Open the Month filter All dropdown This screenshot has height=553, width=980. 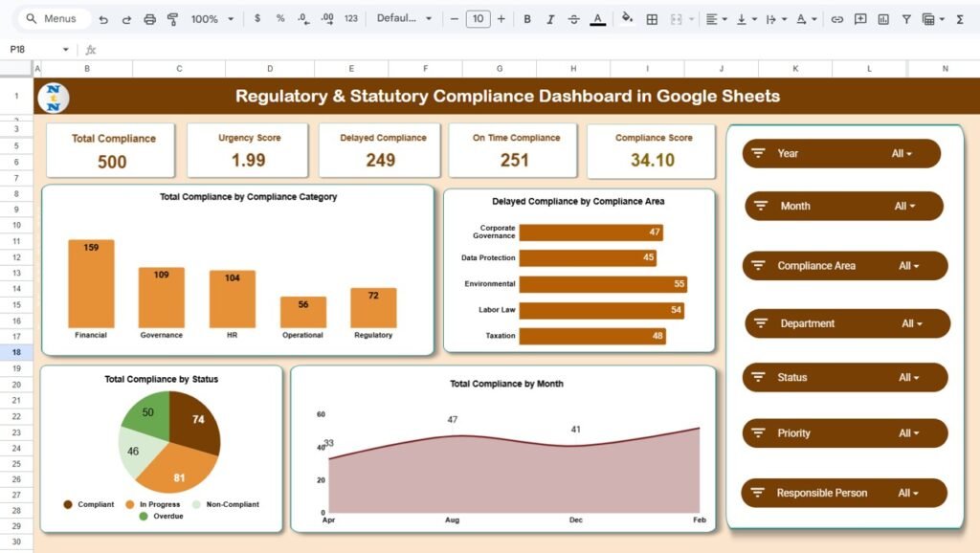coord(904,207)
